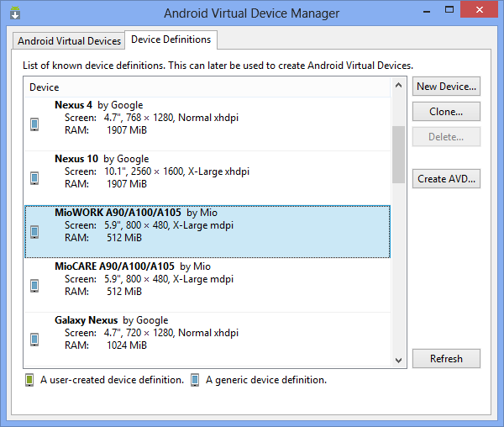Switch to the Android Virtual Devices tab

coord(69,41)
